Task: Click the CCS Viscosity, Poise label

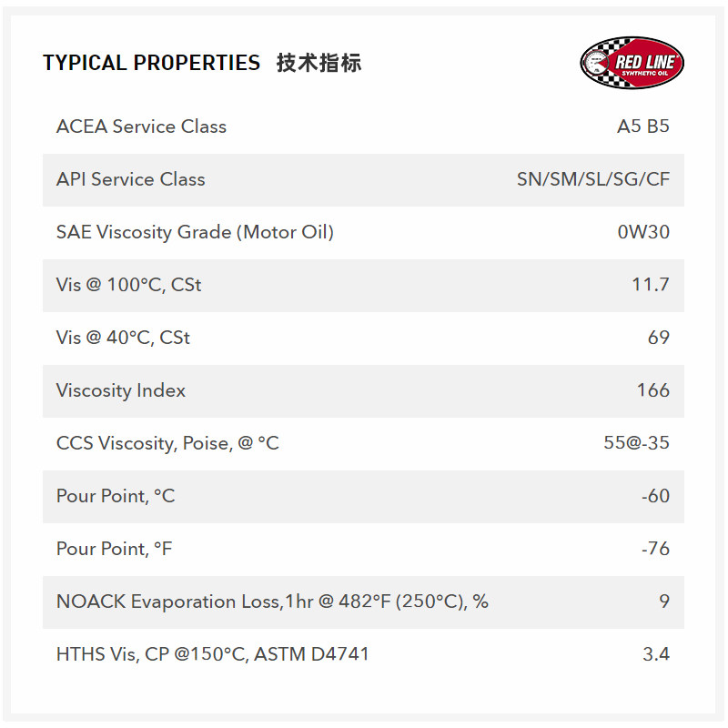Action: pyautogui.click(x=167, y=443)
